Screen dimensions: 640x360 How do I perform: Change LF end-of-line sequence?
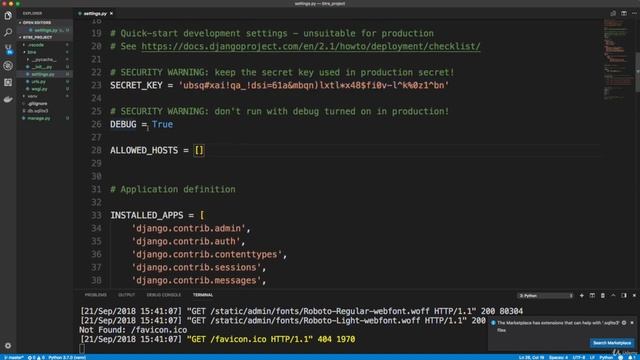592,357
